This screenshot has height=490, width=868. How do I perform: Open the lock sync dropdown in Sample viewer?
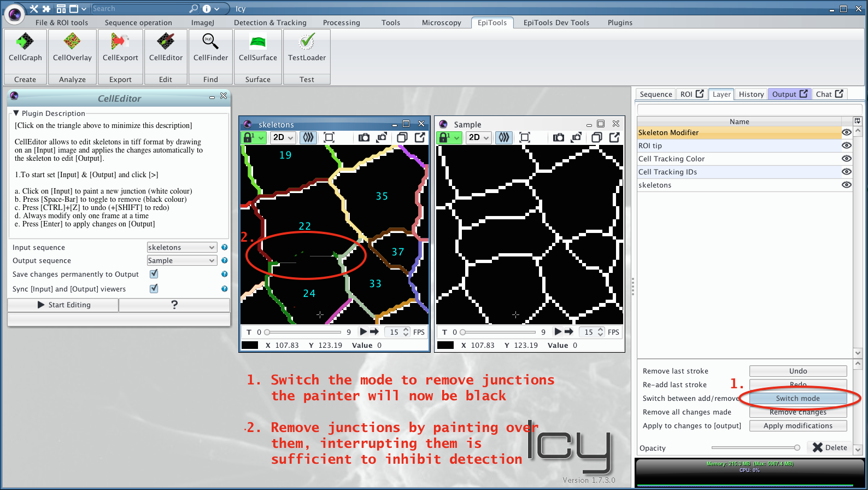click(449, 137)
